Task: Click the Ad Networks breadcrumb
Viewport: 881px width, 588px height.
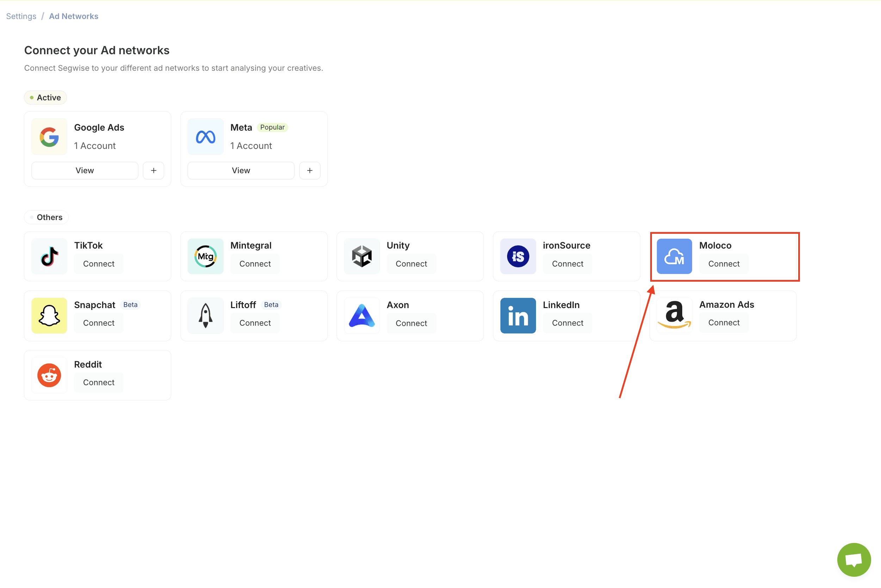Action: (x=74, y=16)
